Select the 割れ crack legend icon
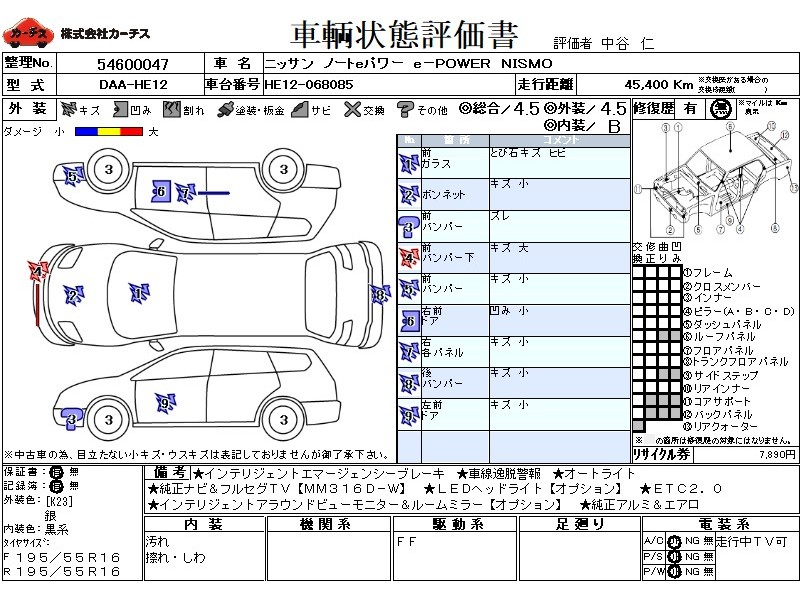Screen dimensions: 800x600 [x=172, y=109]
